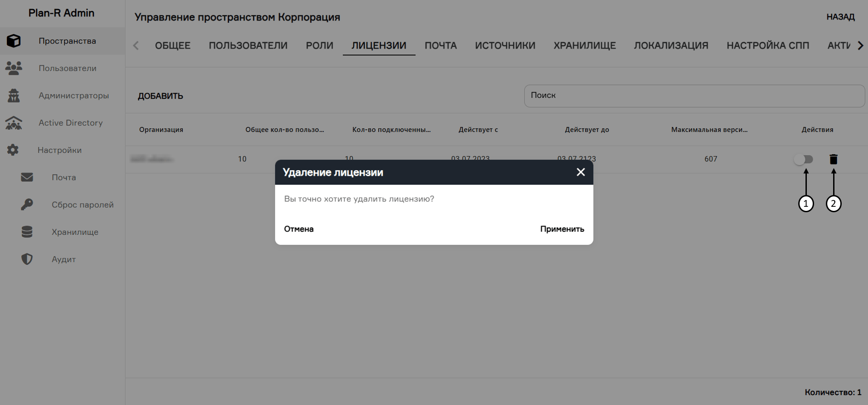
Task: Toggle the license activation switch
Action: (x=804, y=159)
